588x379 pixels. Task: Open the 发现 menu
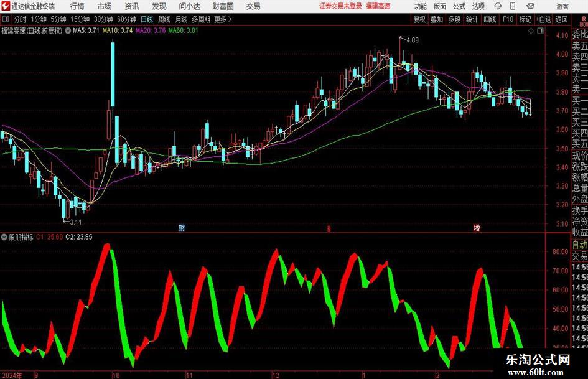point(159,6)
